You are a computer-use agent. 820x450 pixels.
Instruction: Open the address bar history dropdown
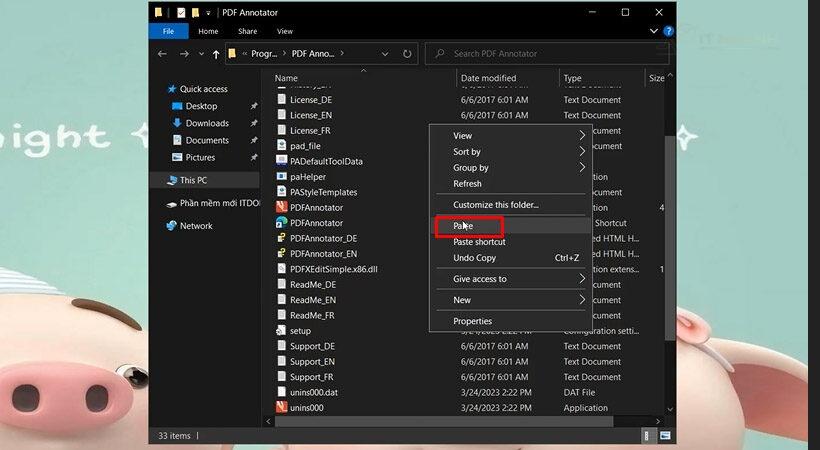tap(384, 53)
